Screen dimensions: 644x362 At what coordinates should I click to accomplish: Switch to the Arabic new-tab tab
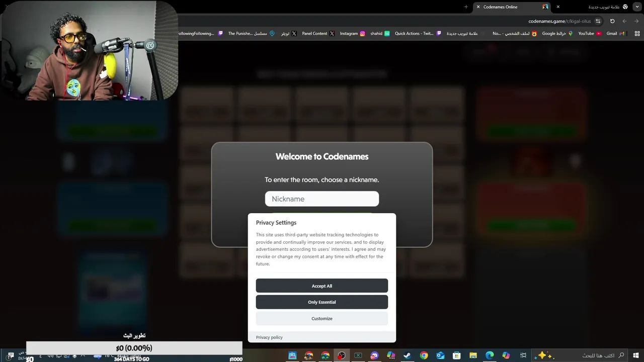coord(596,7)
